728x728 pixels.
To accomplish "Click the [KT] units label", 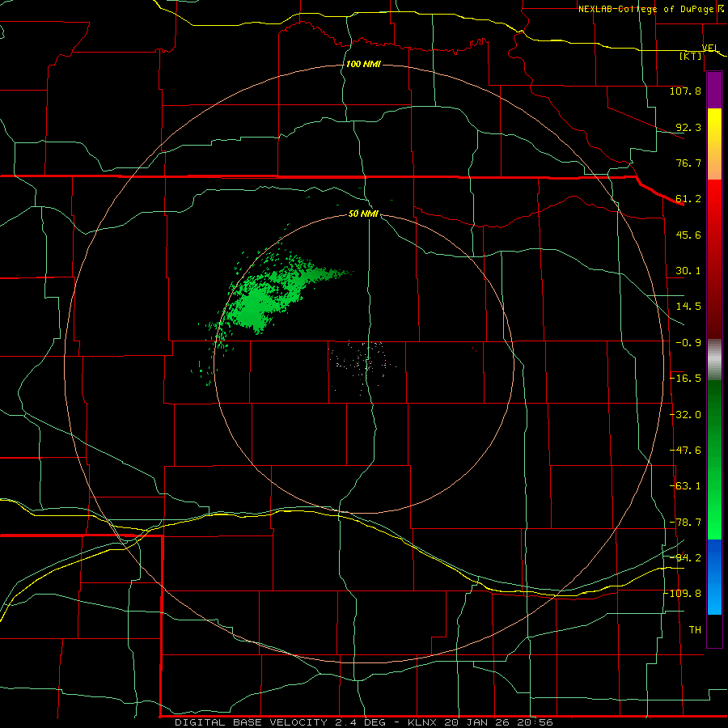I will click(x=691, y=56).
